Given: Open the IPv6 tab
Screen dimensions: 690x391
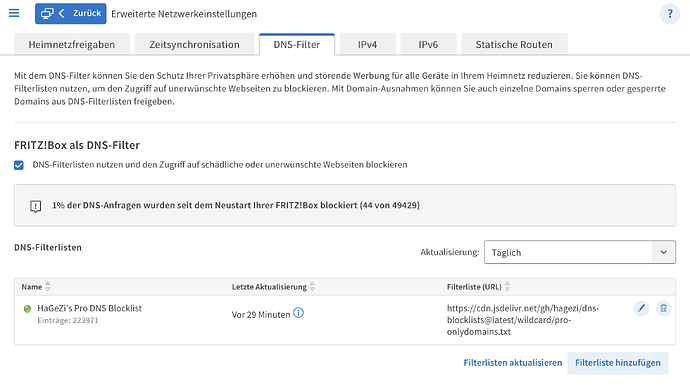Looking at the screenshot, I should 428,44.
